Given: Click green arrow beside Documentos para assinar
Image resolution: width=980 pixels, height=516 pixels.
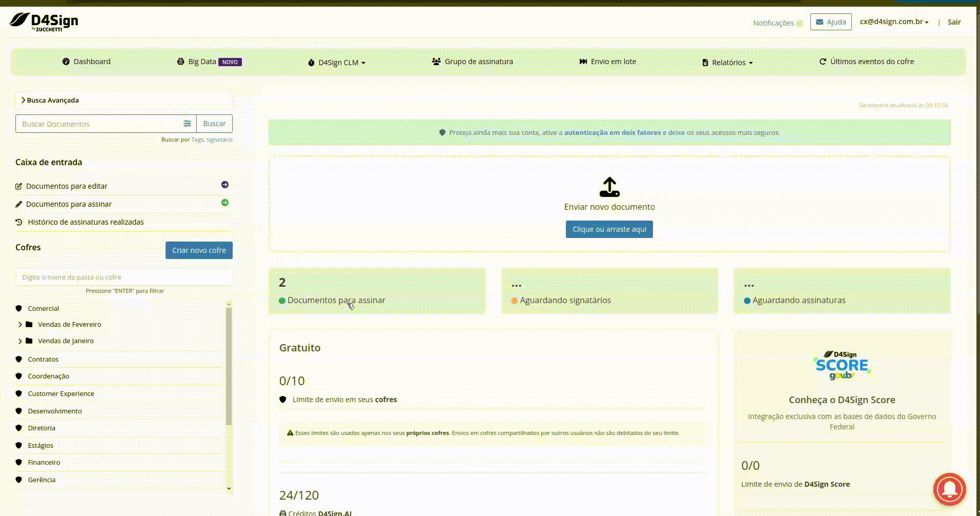Looking at the screenshot, I should tap(225, 203).
